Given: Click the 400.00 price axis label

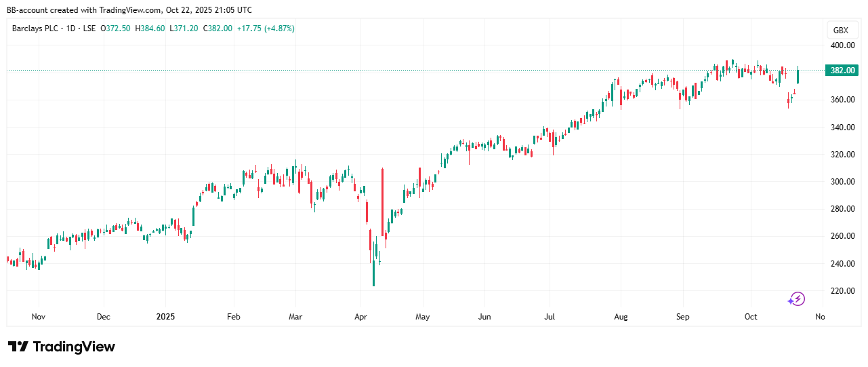Looking at the screenshot, I should click(844, 45).
